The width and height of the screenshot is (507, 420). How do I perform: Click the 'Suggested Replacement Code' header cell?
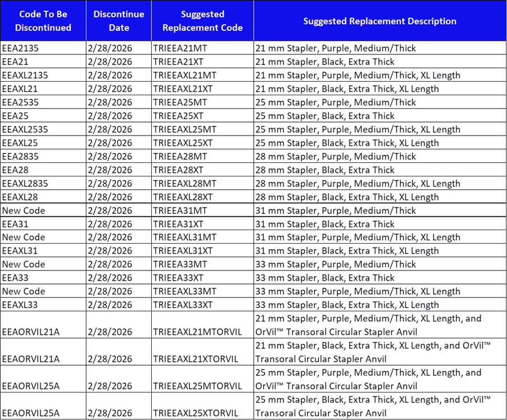pyautogui.click(x=202, y=21)
